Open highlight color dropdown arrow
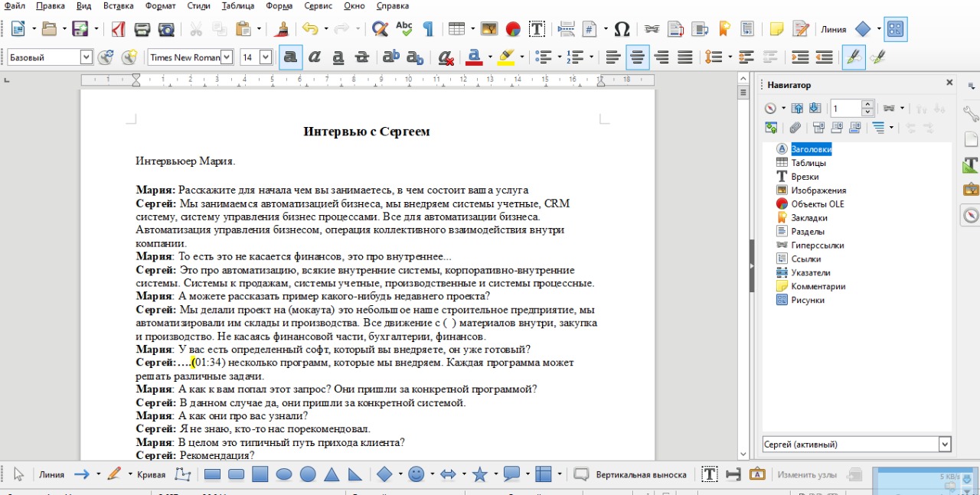 pyautogui.click(x=521, y=57)
